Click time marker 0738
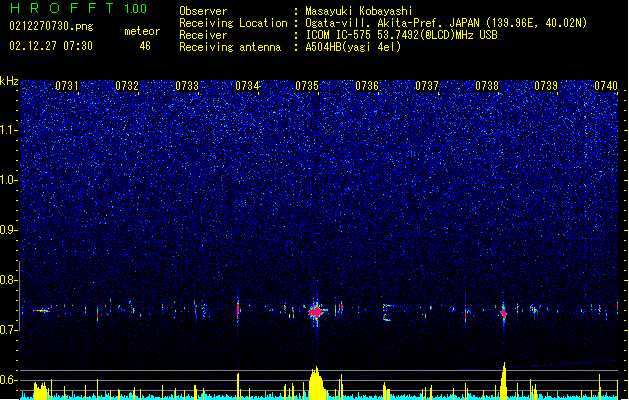This screenshot has height=400, width=629. [x=487, y=86]
